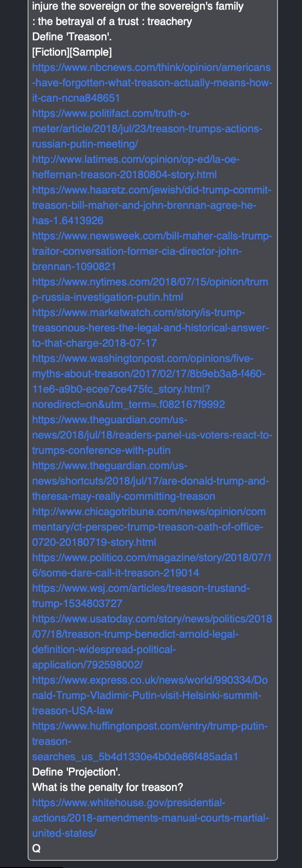Visit the express.co.uk Helsinki summit link
Viewport: 302px width, 868px height.
pyautogui.click(x=150, y=695)
